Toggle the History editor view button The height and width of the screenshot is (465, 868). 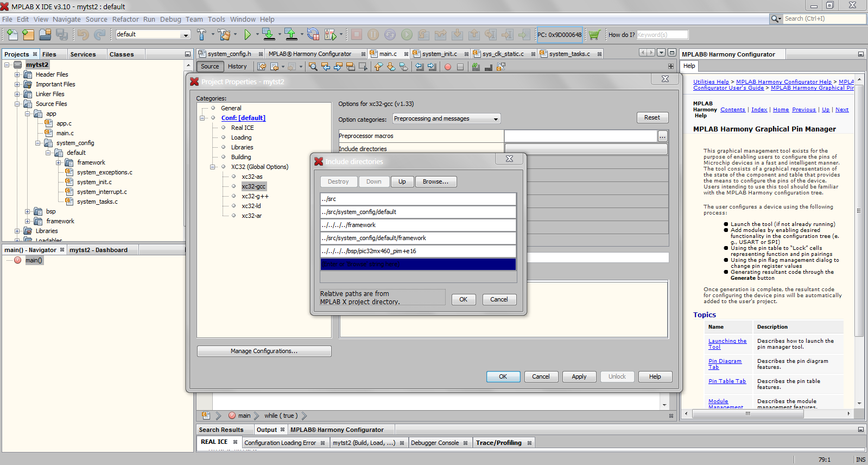click(x=237, y=66)
